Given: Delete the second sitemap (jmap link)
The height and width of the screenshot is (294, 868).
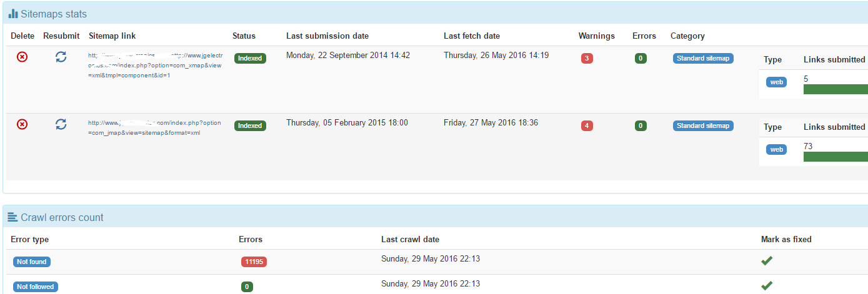Looking at the screenshot, I should point(22,124).
